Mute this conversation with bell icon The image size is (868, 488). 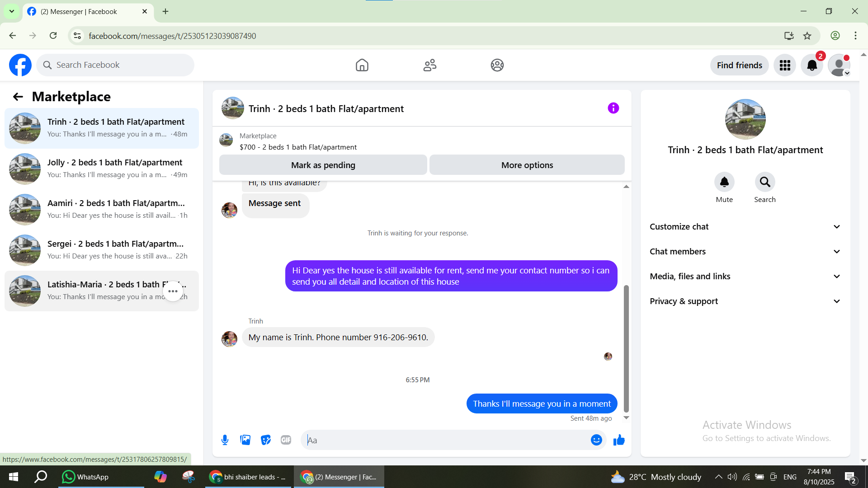(724, 182)
